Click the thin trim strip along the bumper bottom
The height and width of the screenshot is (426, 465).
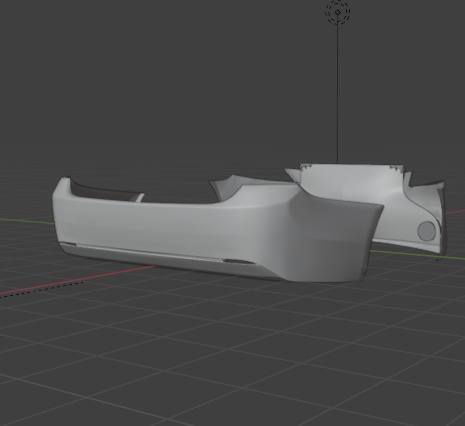tap(150, 252)
